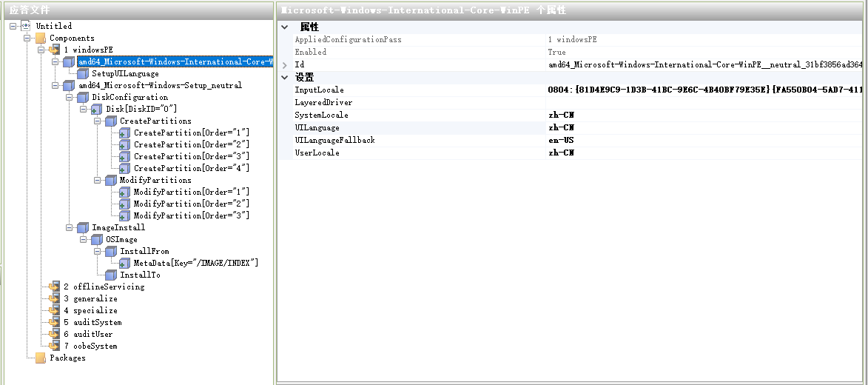Screen dimensions: 868x385
Task: Click the InstallFrom cube icon
Action: pyautogui.click(x=111, y=252)
